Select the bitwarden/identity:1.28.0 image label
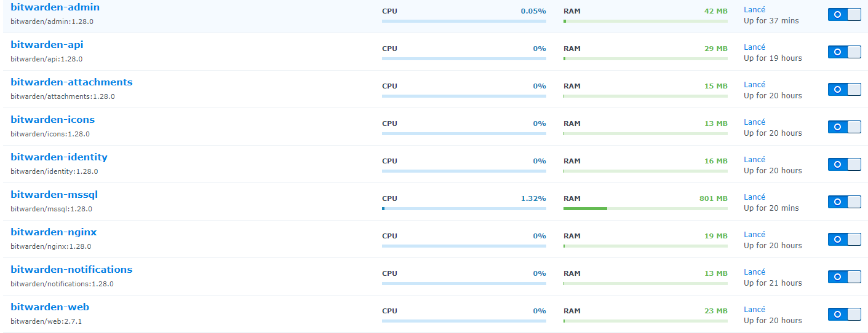 coord(54,171)
